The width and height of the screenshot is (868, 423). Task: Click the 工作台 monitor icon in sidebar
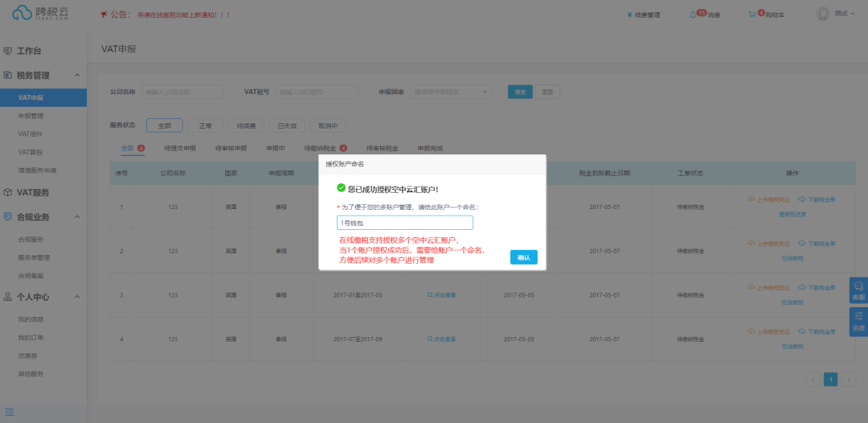(x=8, y=51)
